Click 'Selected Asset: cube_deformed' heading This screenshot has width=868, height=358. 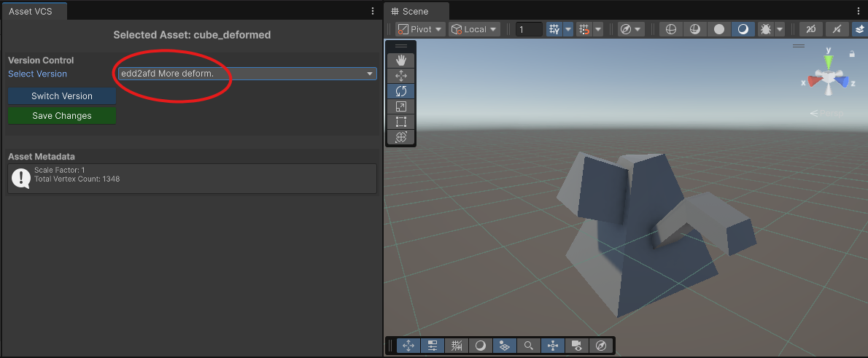click(x=192, y=35)
